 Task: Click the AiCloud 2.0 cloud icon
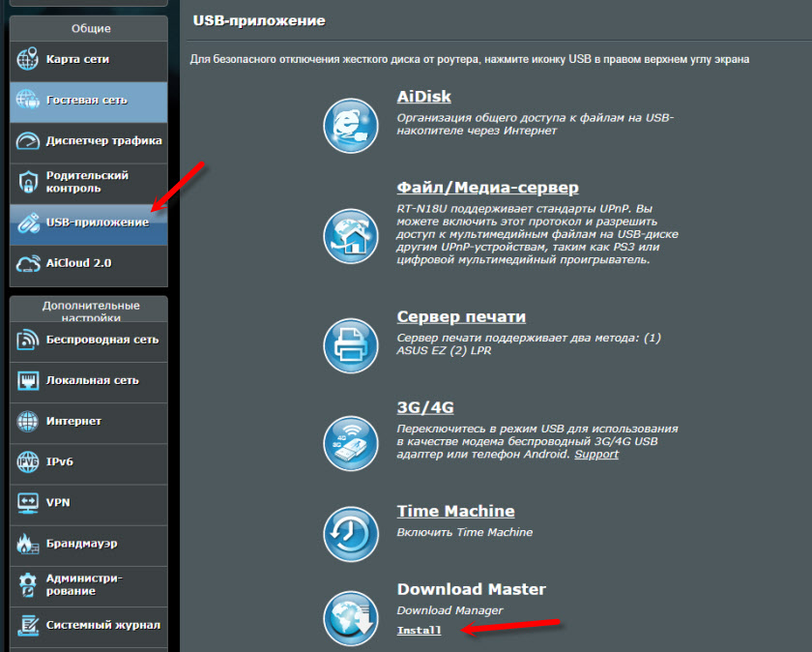pyautogui.click(x=27, y=263)
